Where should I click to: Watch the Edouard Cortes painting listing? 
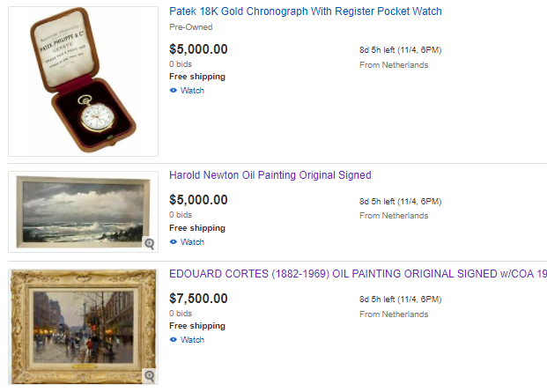[192, 340]
